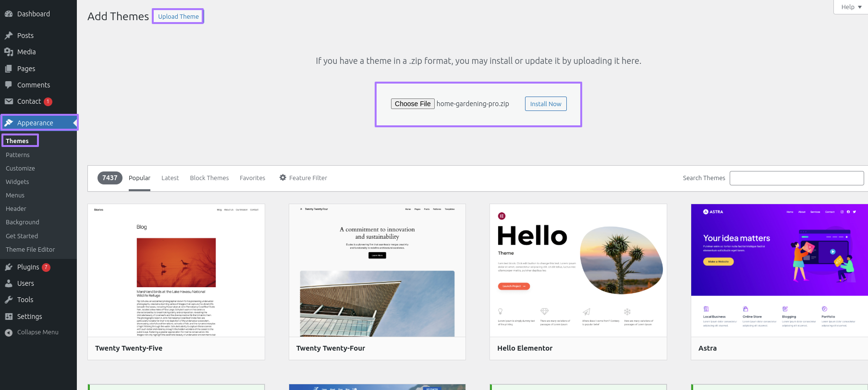
Task: Select the Twenty Twenty-Four theme thumbnail
Action: pyautogui.click(x=377, y=270)
